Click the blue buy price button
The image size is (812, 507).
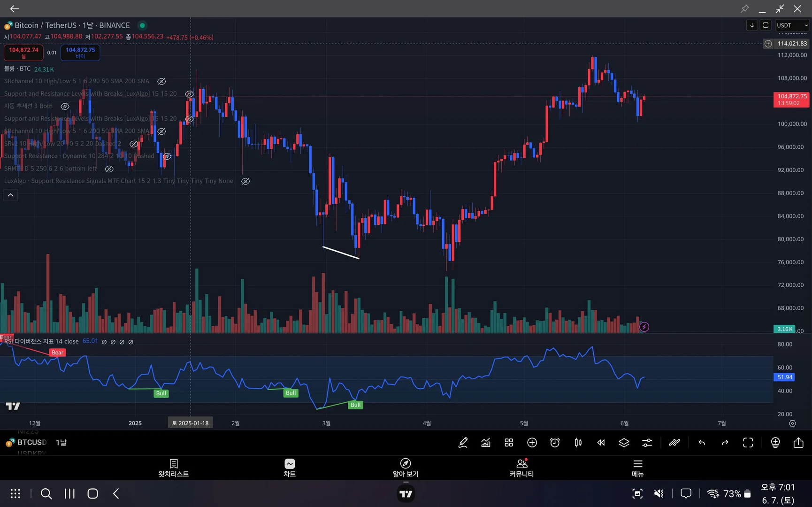pyautogui.click(x=80, y=53)
